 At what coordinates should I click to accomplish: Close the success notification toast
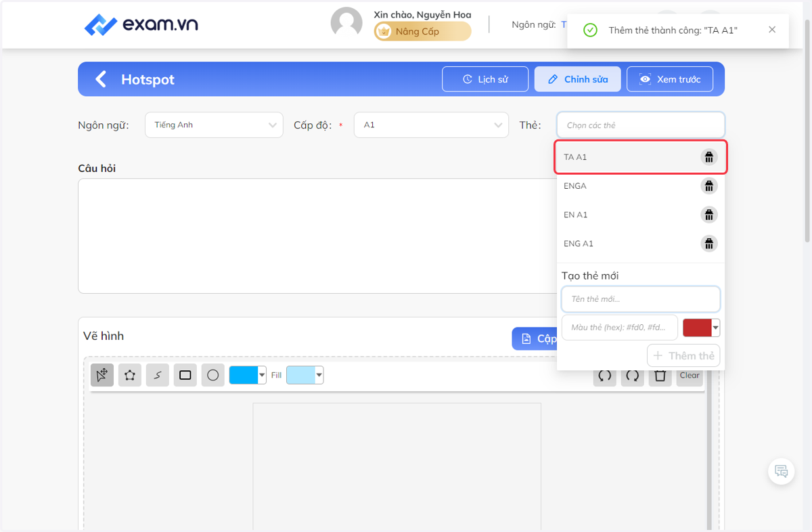(x=772, y=30)
